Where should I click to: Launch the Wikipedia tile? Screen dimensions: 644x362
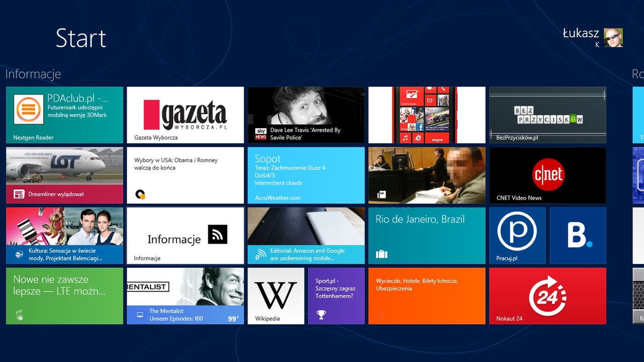[276, 296]
